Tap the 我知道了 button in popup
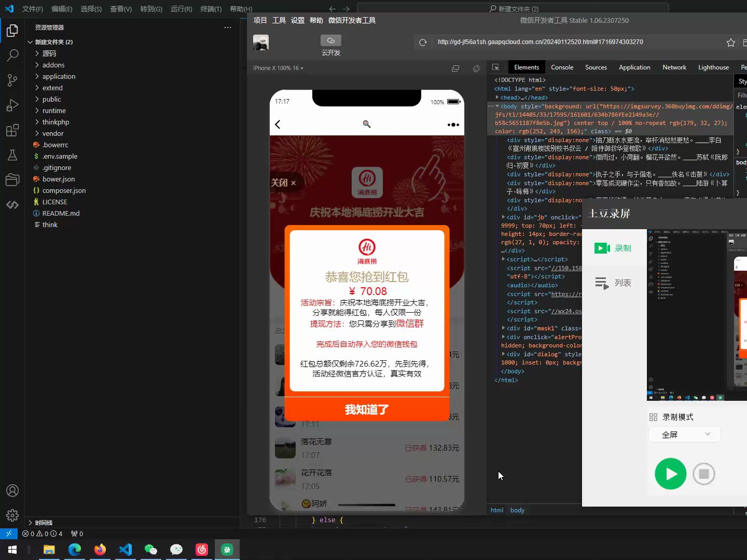747x560 pixels. [367, 410]
